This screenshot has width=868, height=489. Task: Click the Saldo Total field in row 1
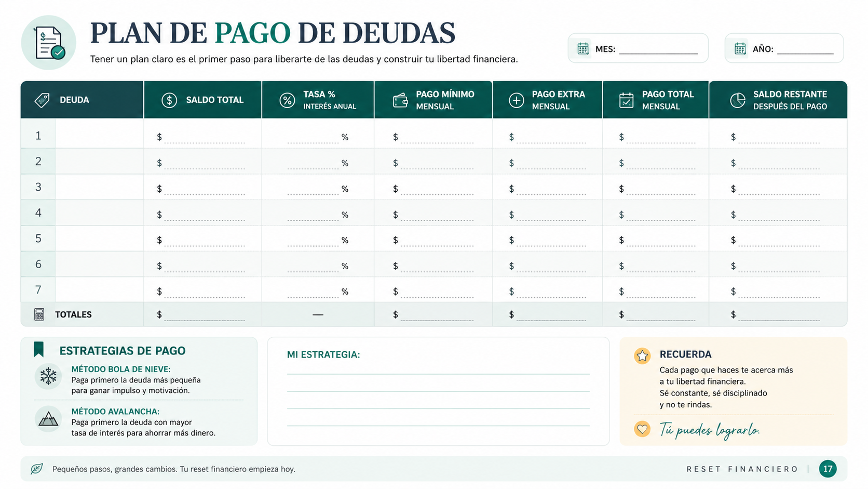pos(201,137)
